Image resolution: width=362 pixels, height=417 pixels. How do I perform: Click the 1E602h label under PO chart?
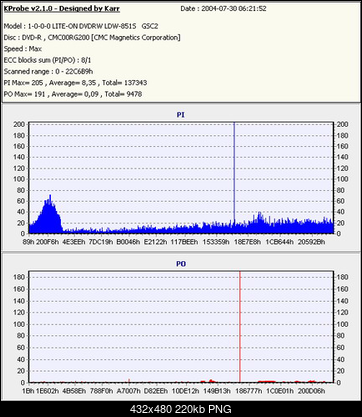pyautogui.click(x=48, y=391)
